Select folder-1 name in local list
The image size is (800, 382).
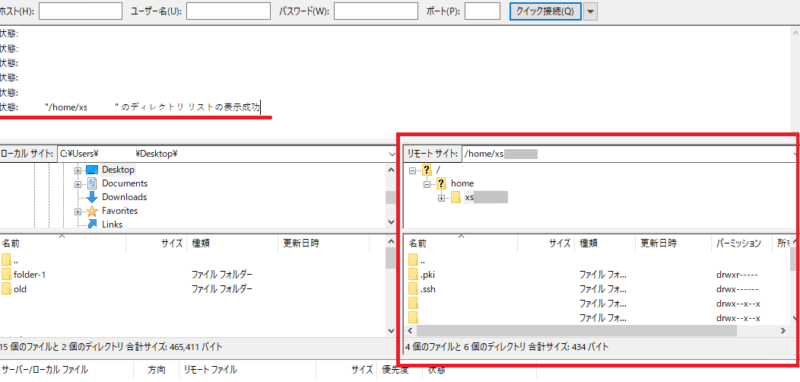[x=30, y=274]
